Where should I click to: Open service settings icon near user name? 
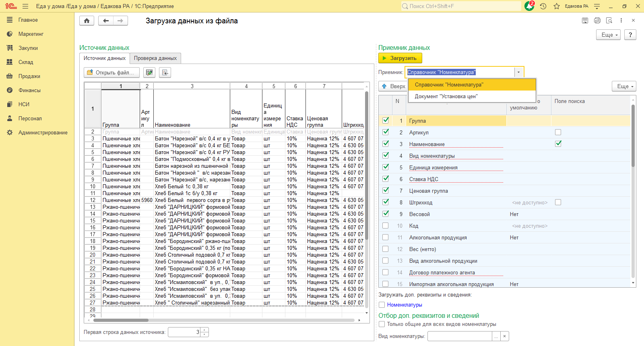(x=597, y=6)
